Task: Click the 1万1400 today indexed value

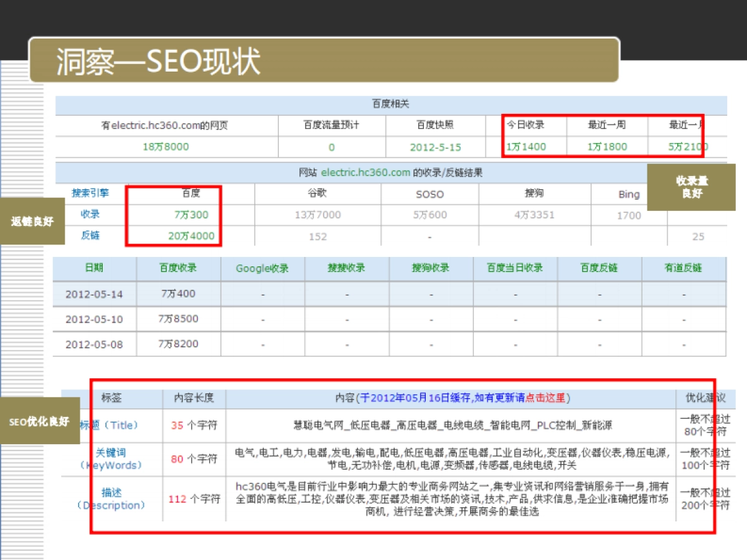Action: point(525,147)
